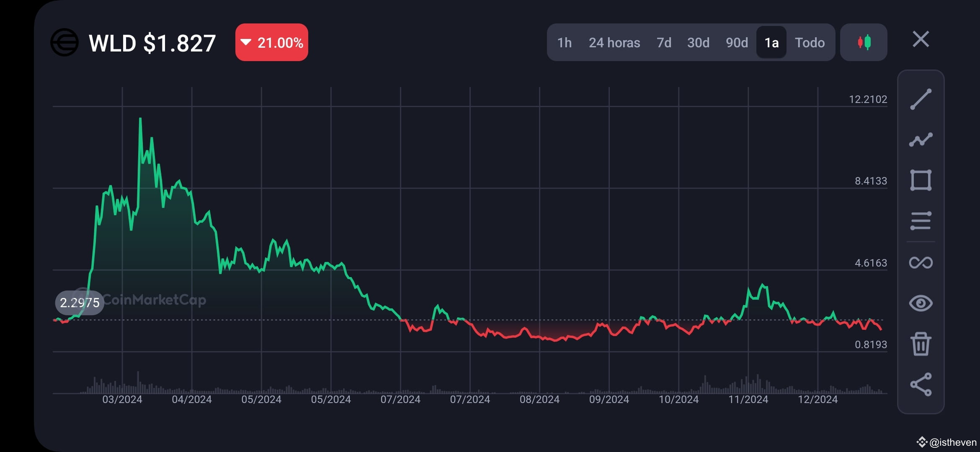Select the trend line drawing tool
Viewport: 980px width, 452px height.
click(x=921, y=99)
